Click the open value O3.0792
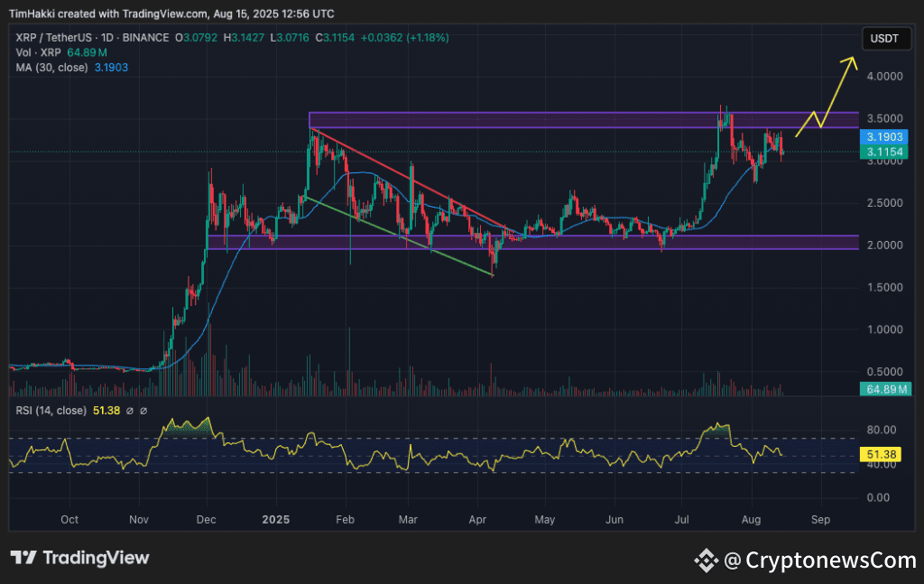Image resolution: width=924 pixels, height=584 pixels. (196, 38)
